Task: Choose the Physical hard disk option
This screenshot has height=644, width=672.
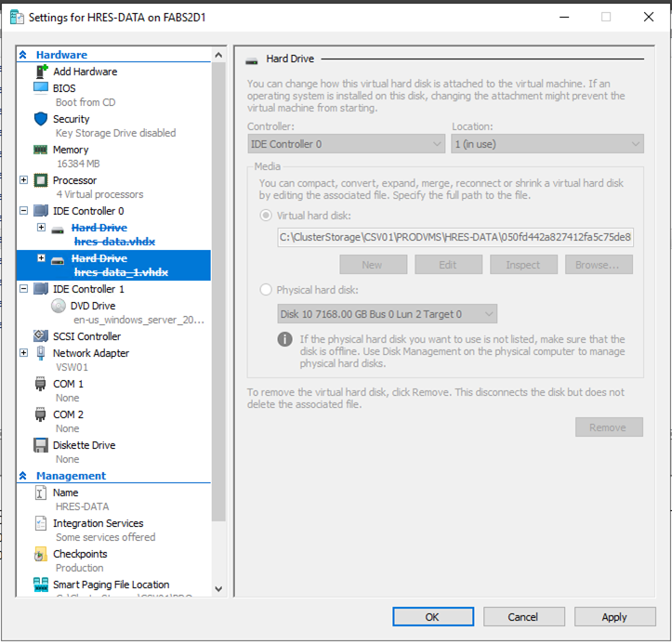Action: click(267, 290)
